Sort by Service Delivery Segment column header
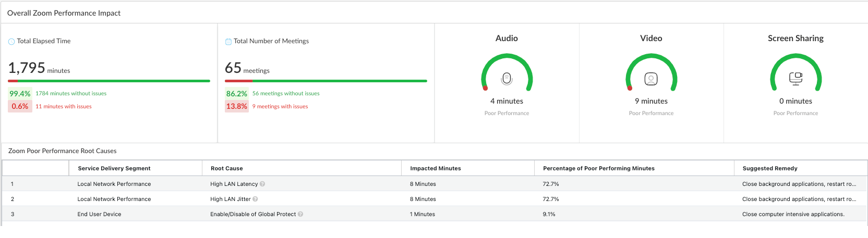 click(x=114, y=168)
